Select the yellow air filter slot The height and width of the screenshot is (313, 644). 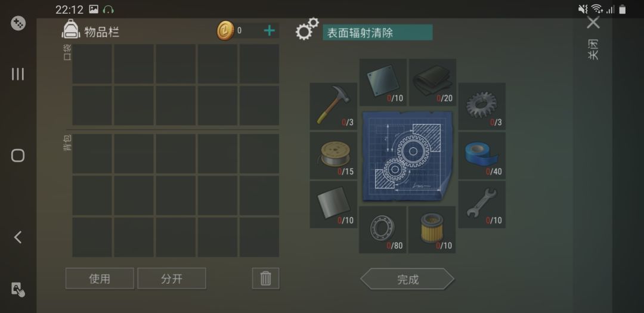pyautogui.click(x=432, y=230)
